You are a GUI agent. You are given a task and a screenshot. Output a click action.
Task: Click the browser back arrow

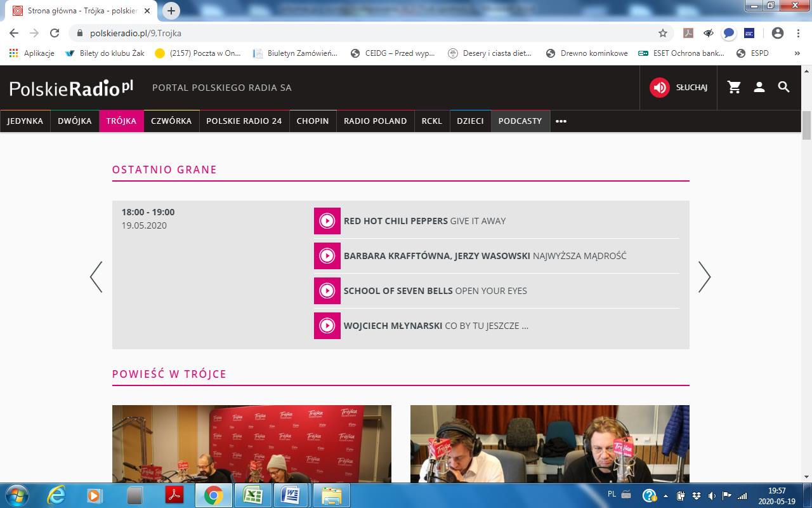point(14,33)
